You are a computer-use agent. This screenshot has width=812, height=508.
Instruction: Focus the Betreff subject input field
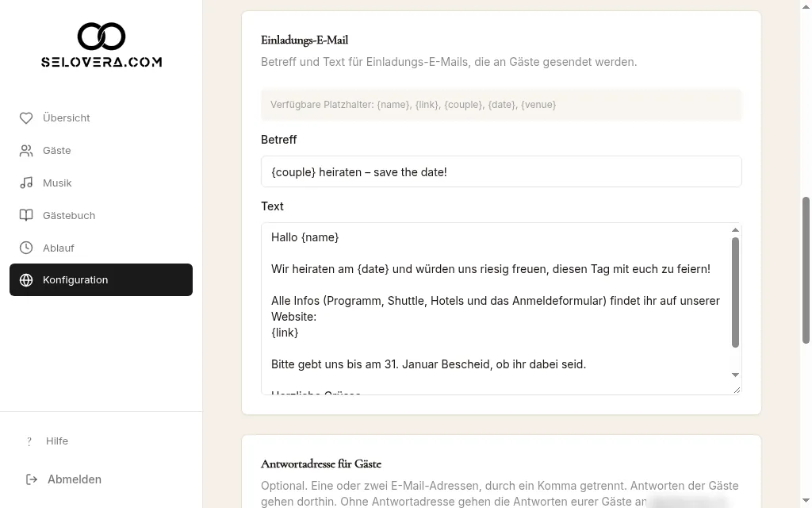pyautogui.click(x=501, y=171)
